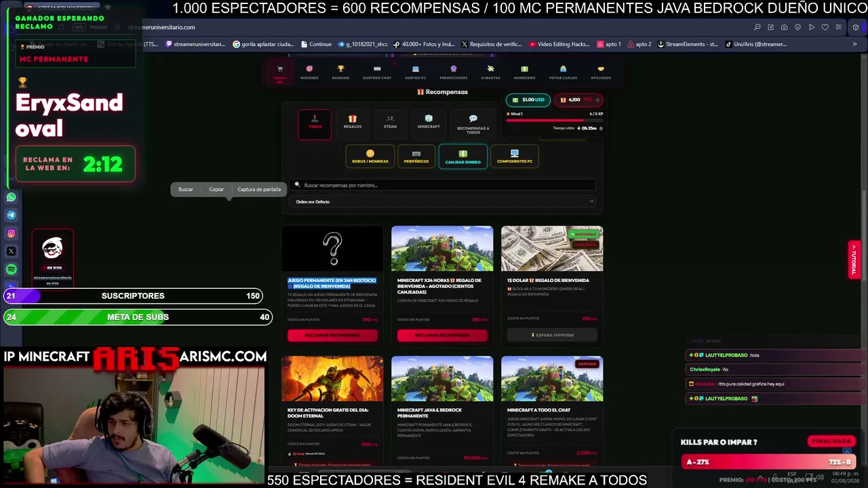Claim the Minecraft x24 Horas reward
Screen dimensions: 868x488
pyautogui.click(x=442, y=335)
